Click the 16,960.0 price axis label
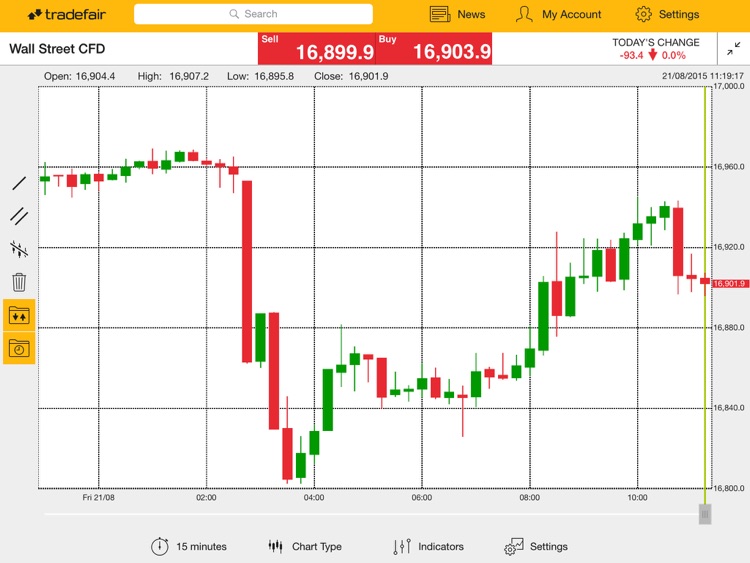This screenshot has width=750, height=563. pos(729,166)
